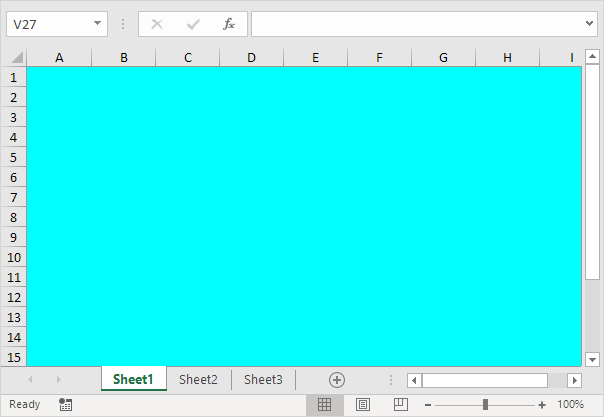Open the Name Box dropdown arrow
The width and height of the screenshot is (604, 417).
97,24
